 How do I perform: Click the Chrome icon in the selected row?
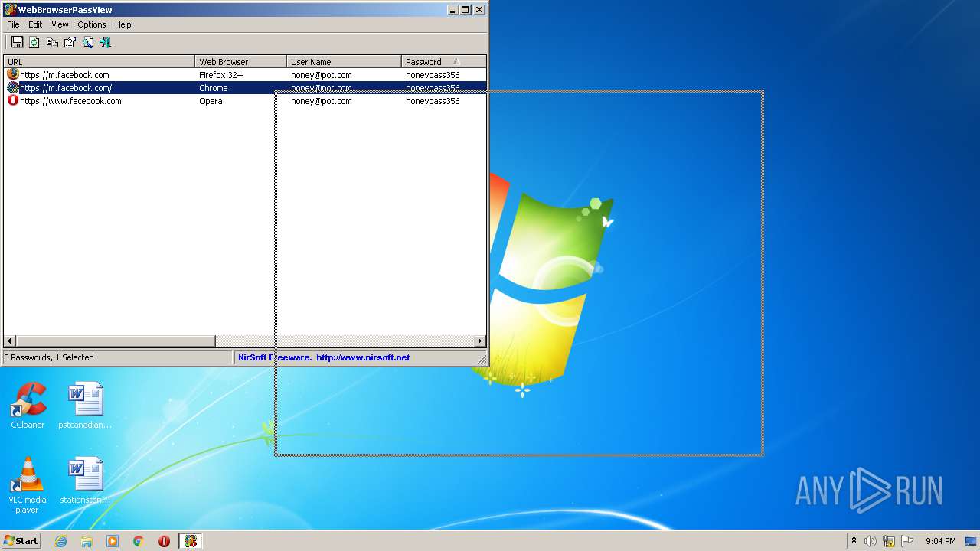[12, 87]
